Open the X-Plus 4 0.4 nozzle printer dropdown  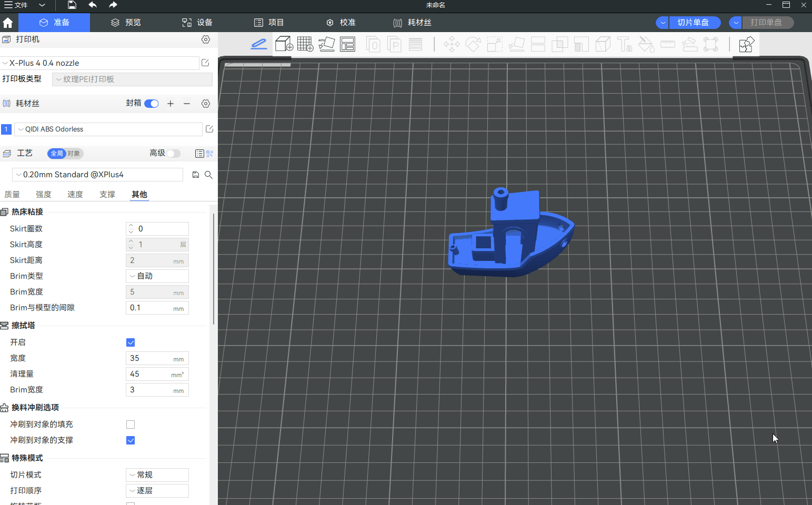100,63
